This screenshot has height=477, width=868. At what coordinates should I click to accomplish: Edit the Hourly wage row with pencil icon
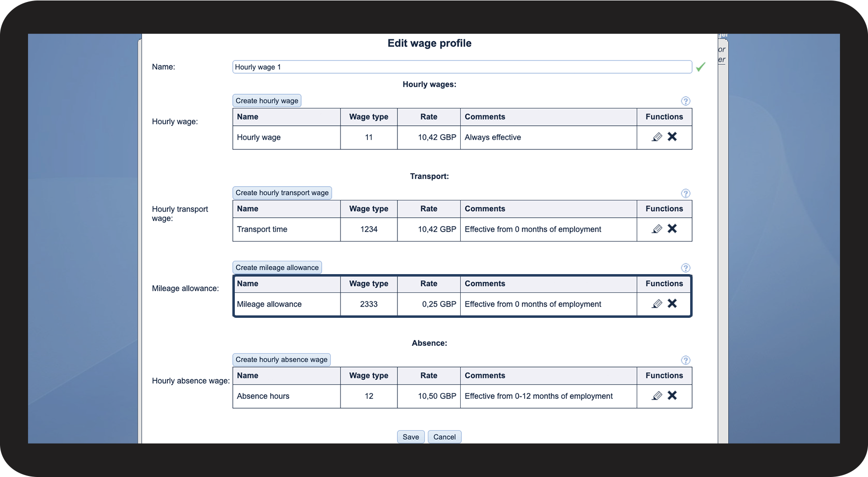click(x=657, y=137)
